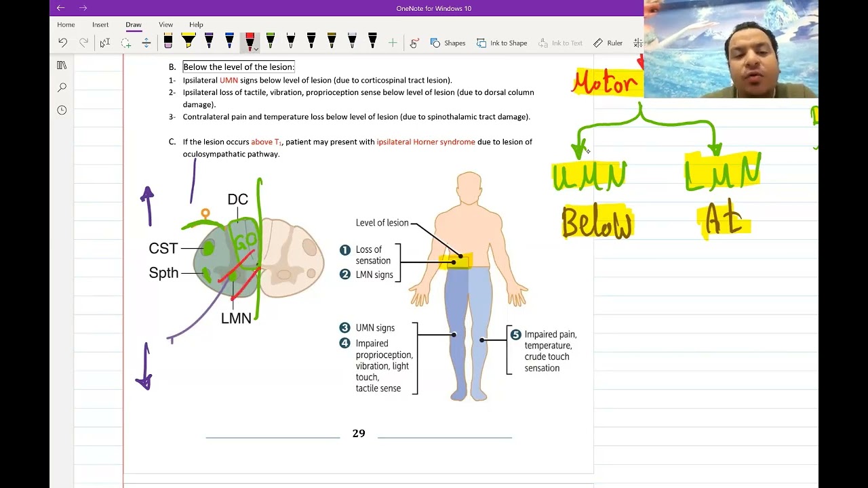
Task: Select the green pen
Action: (x=270, y=42)
